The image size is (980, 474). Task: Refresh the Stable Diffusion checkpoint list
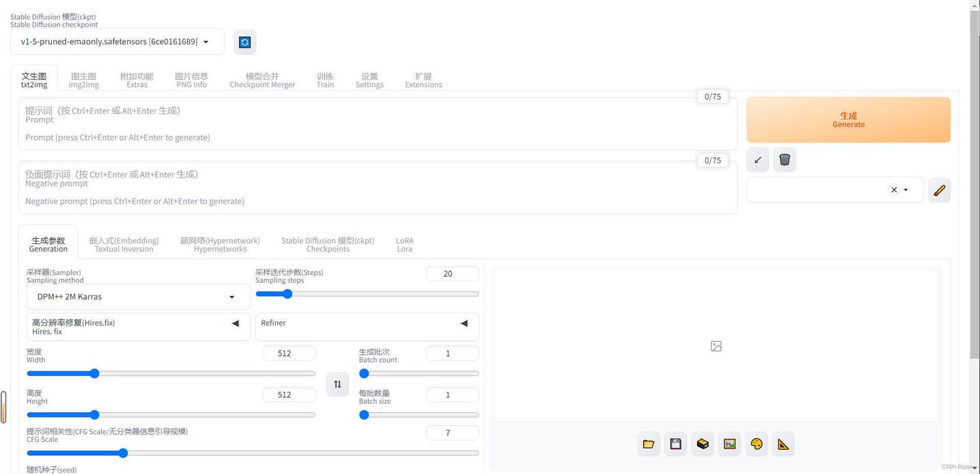pyautogui.click(x=245, y=42)
